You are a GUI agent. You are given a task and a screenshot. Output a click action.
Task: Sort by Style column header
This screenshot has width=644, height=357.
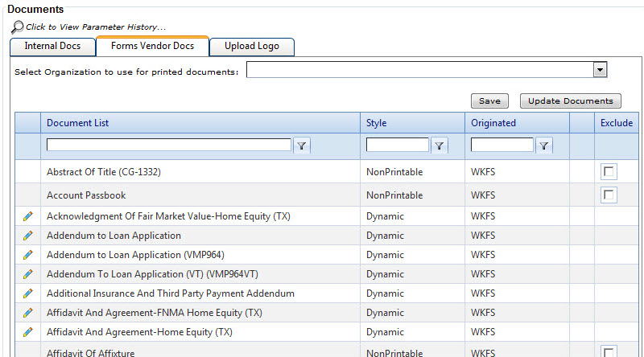pyautogui.click(x=377, y=123)
